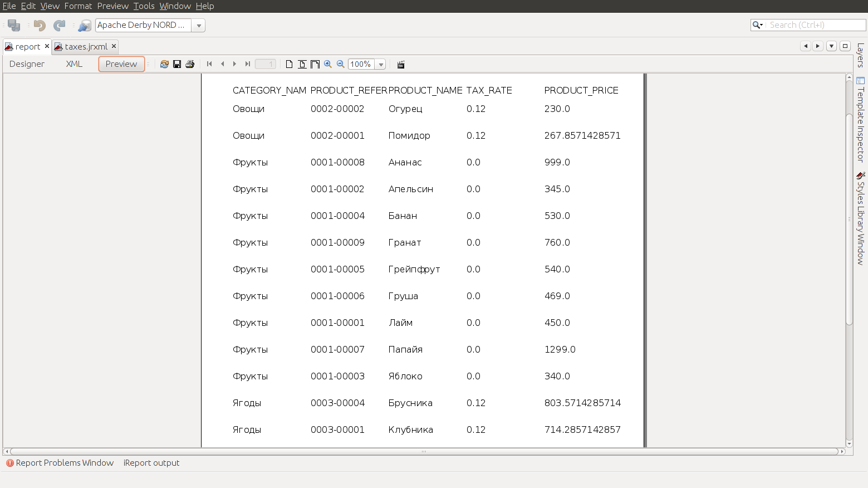The height and width of the screenshot is (488, 868).
Task: Switch to the report tab
Action: point(27,47)
